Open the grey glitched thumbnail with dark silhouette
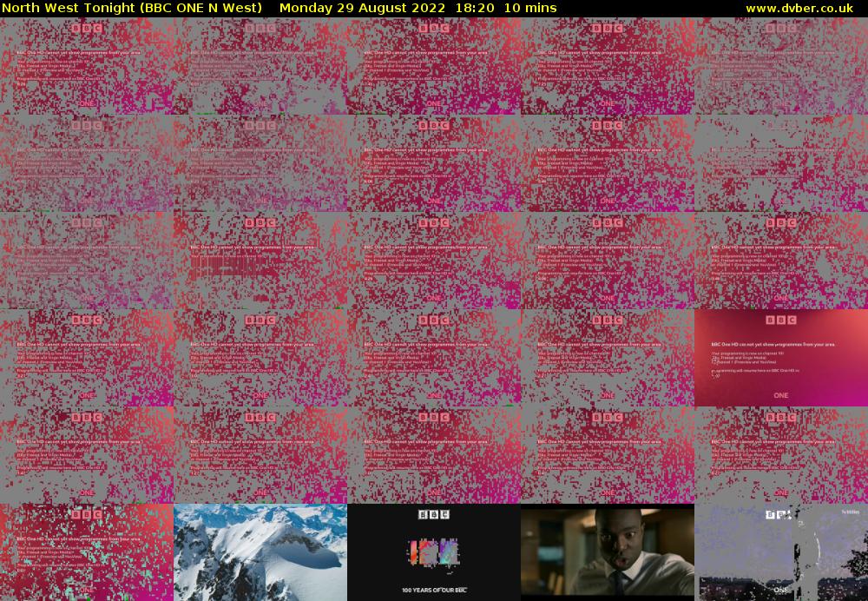Image resolution: width=868 pixels, height=601 pixels. pos(781,552)
